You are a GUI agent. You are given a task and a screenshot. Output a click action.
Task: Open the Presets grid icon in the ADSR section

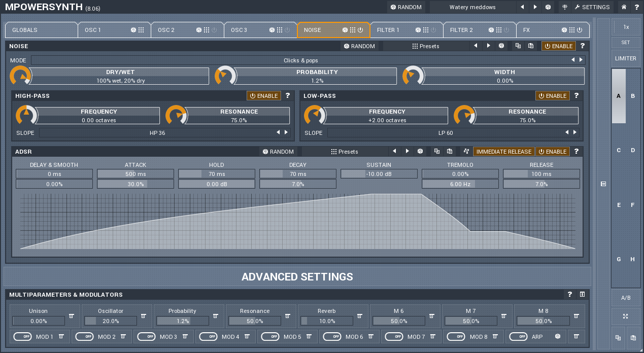click(334, 151)
